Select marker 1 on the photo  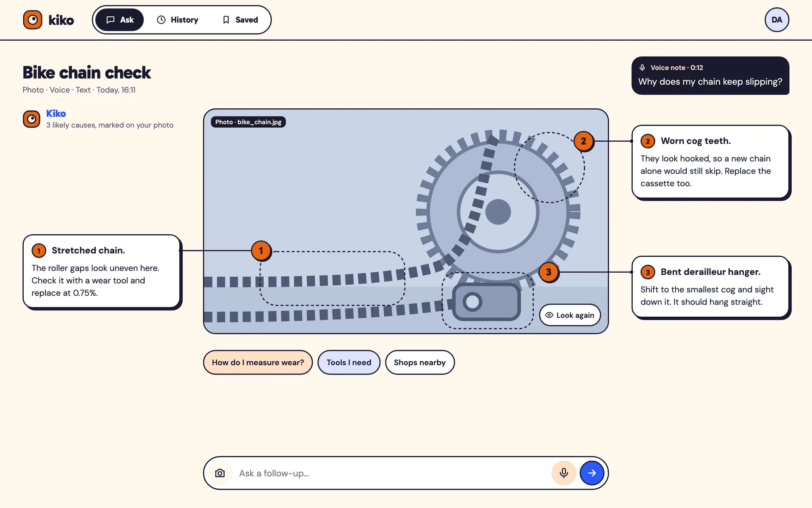pos(261,251)
